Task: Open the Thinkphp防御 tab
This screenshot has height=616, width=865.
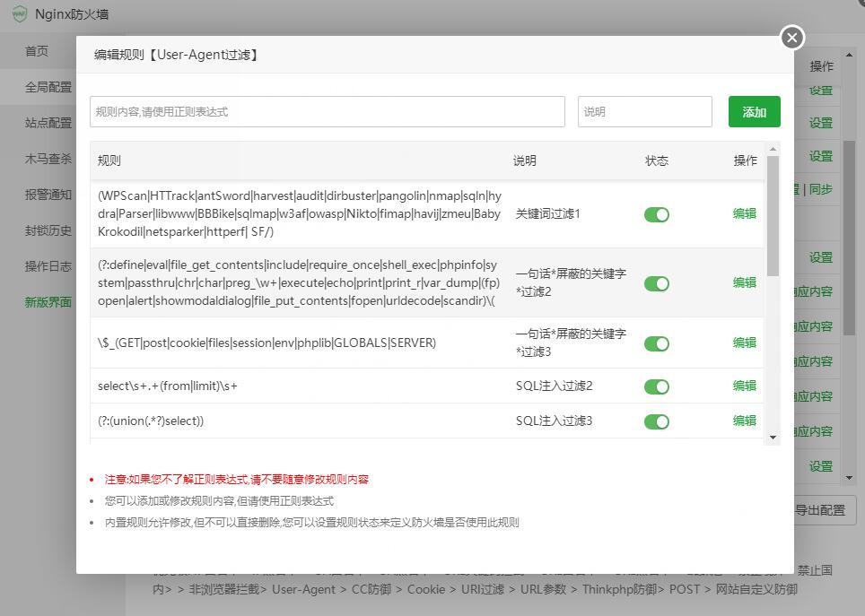Action: (x=618, y=590)
